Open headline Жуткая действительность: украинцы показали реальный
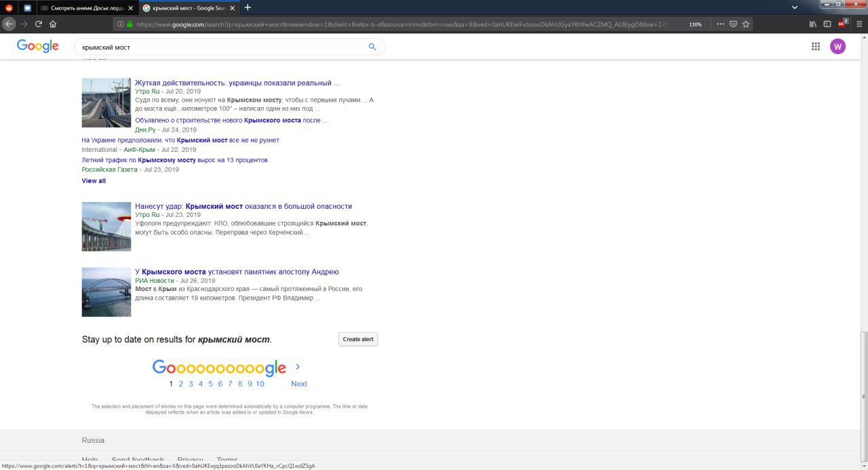 coord(237,83)
